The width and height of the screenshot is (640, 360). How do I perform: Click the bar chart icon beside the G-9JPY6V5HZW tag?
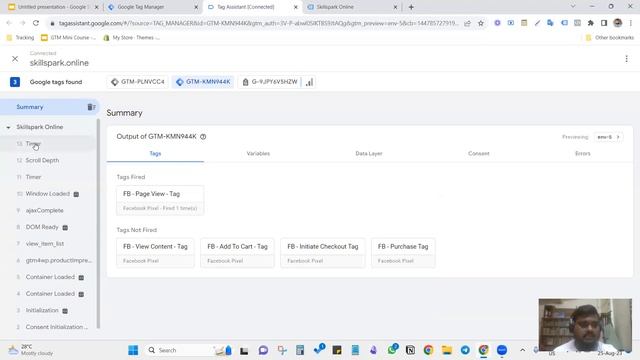(309, 82)
